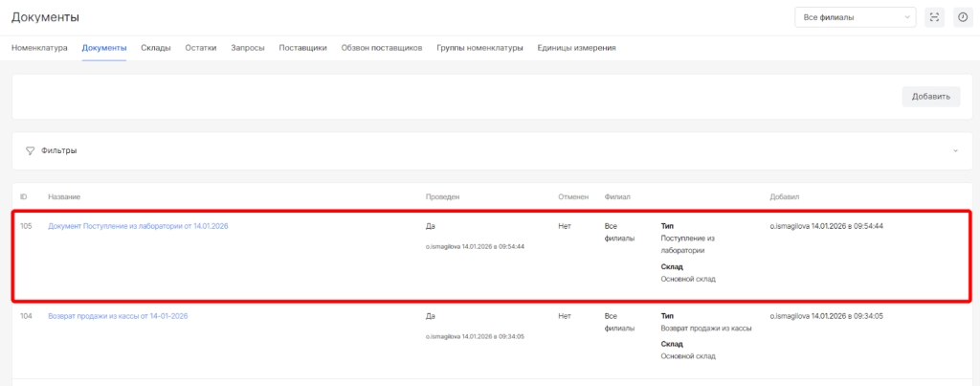Open the Остатки tab
Viewport: 980px width, 386px height.
201,48
